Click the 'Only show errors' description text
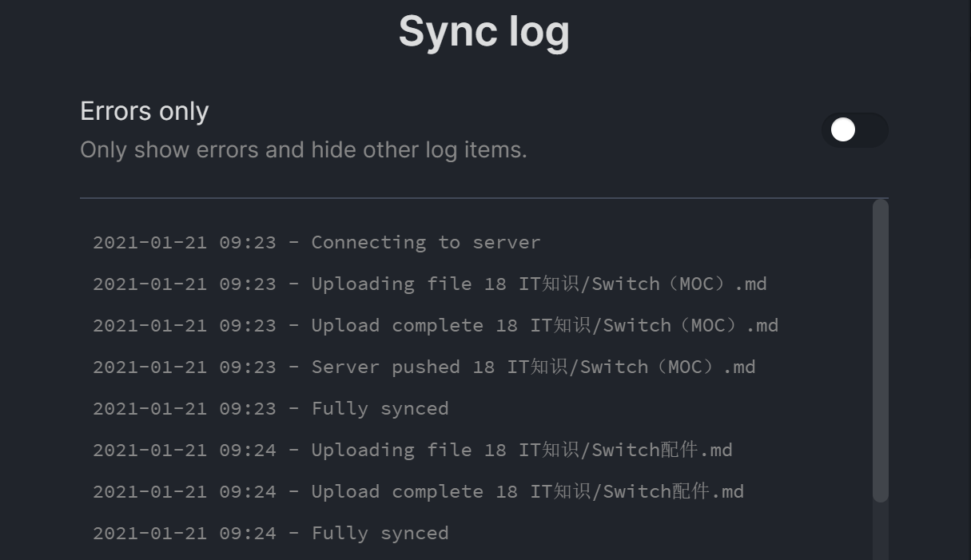The width and height of the screenshot is (971, 560). click(x=304, y=150)
